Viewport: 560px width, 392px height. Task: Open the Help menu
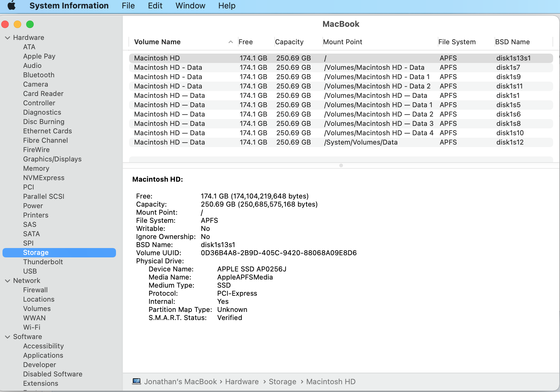click(x=227, y=6)
